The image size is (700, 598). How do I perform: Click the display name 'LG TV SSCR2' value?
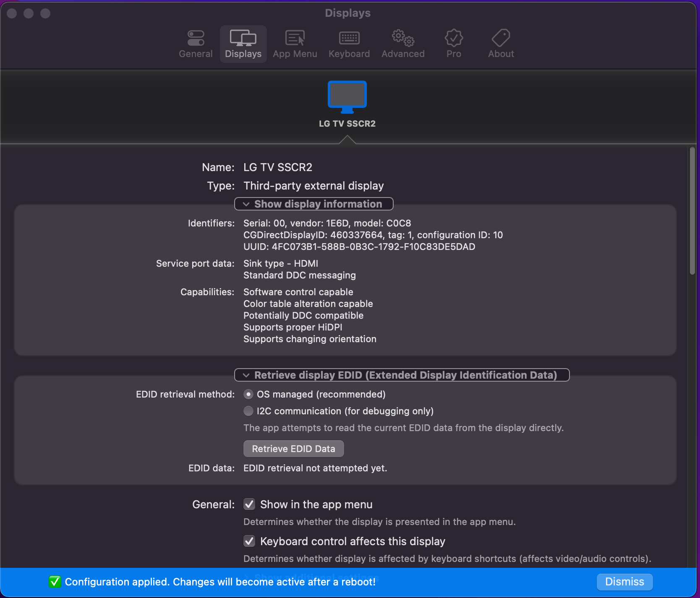click(278, 167)
